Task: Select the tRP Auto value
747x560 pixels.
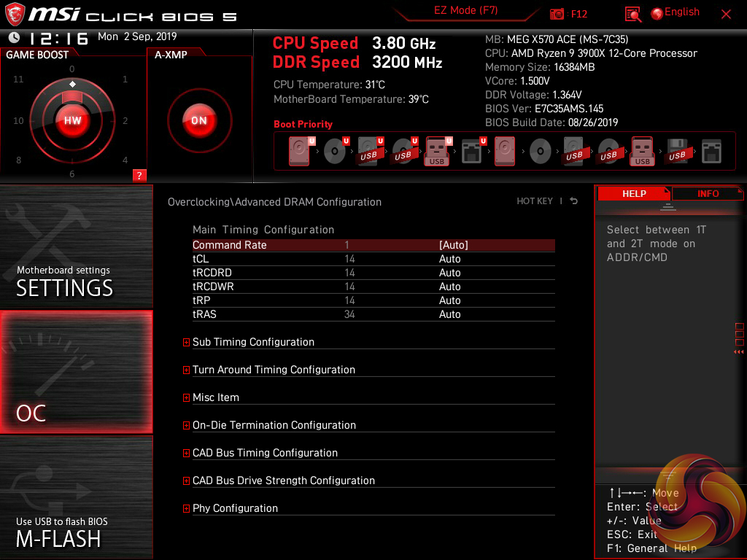Action: click(449, 300)
